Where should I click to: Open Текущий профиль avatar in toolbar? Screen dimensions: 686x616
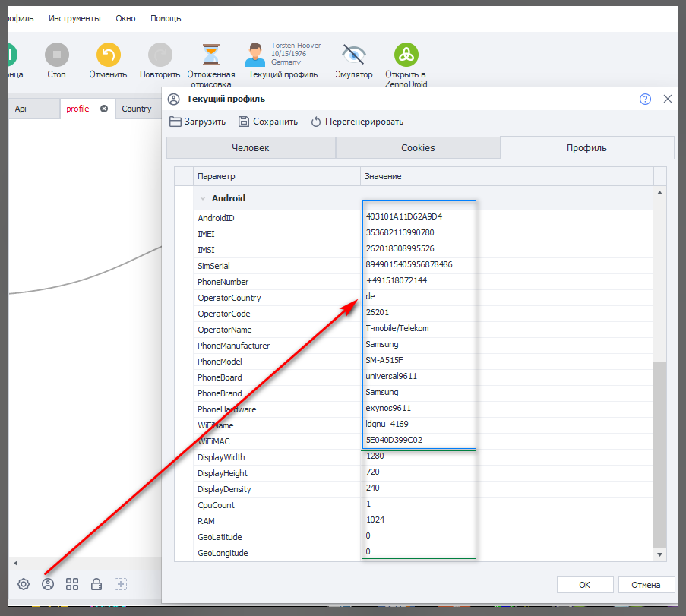255,55
